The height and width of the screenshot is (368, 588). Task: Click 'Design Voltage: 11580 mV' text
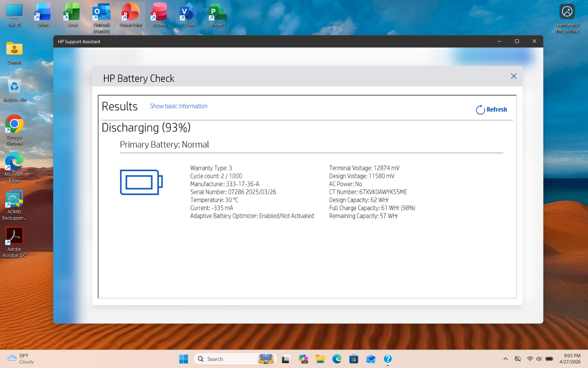362,176
